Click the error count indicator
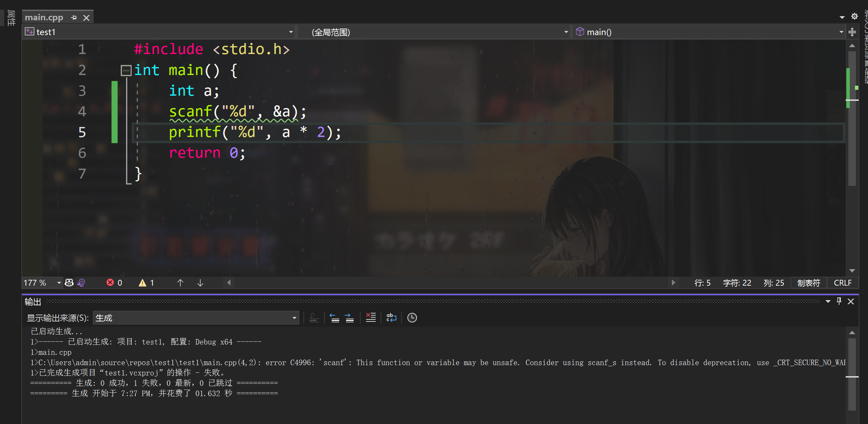 (114, 283)
